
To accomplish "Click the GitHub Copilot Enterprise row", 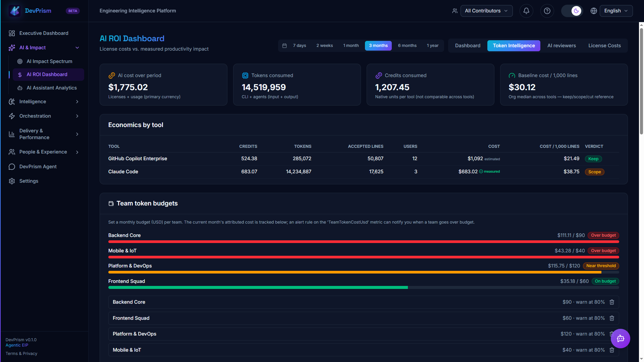I will (x=364, y=159).
